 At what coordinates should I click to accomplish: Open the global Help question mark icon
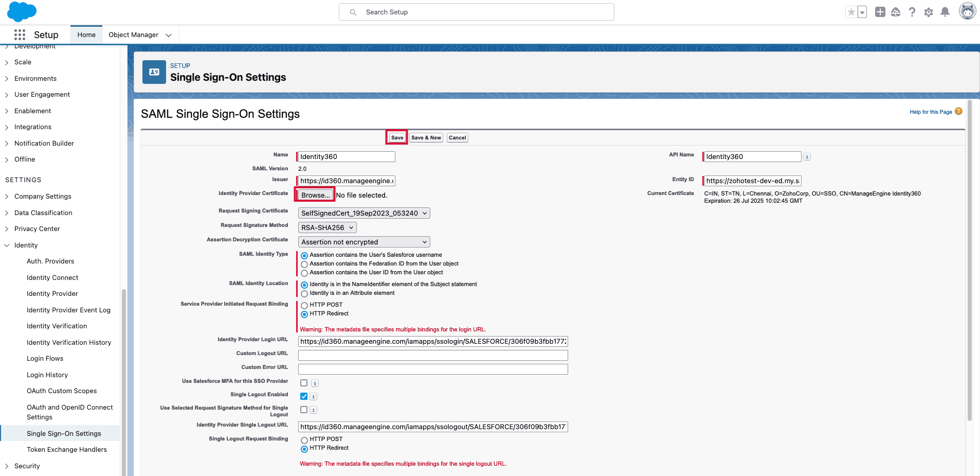point(912,12)
